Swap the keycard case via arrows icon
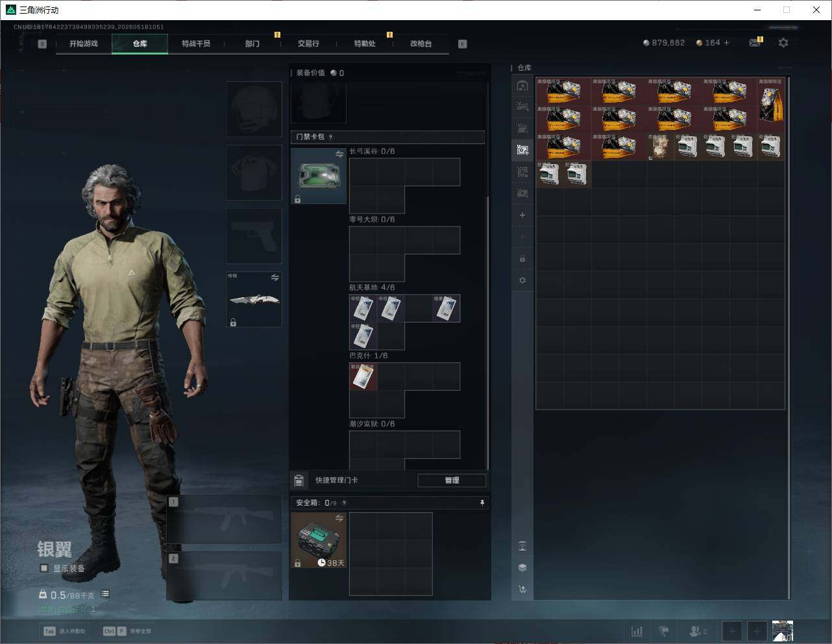Viewport: 832px width, 644px height. 339,155
